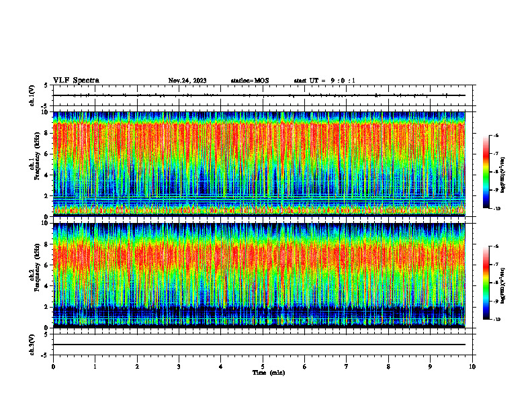Click the ch.1 voltage waveform trace
This screenshot has height=411, width=532.
click(259, 95)
